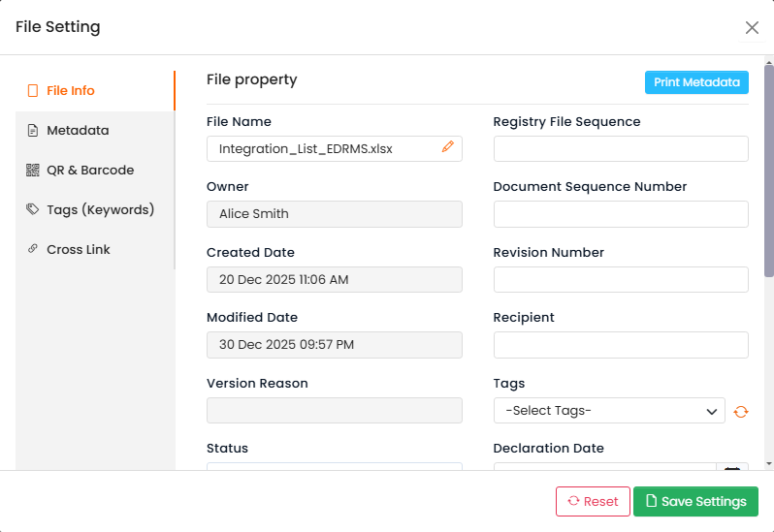Click the File Info sidebar icon
This screenshot has height=532, width=774.
click(x=33, y=91)
